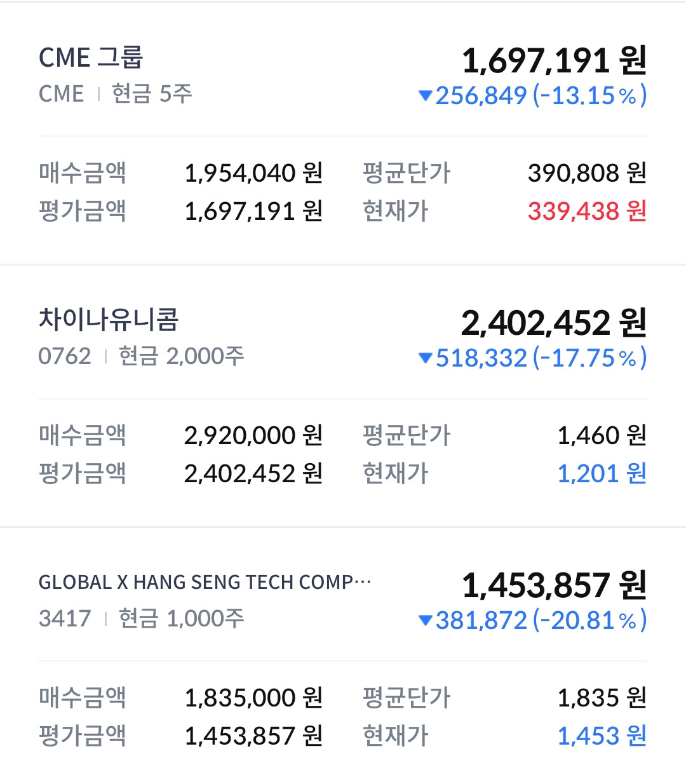Tap Hang Seng Tech loss -20.81%
Viewport: 686px width, 784px height.
(x=589, y=621)
